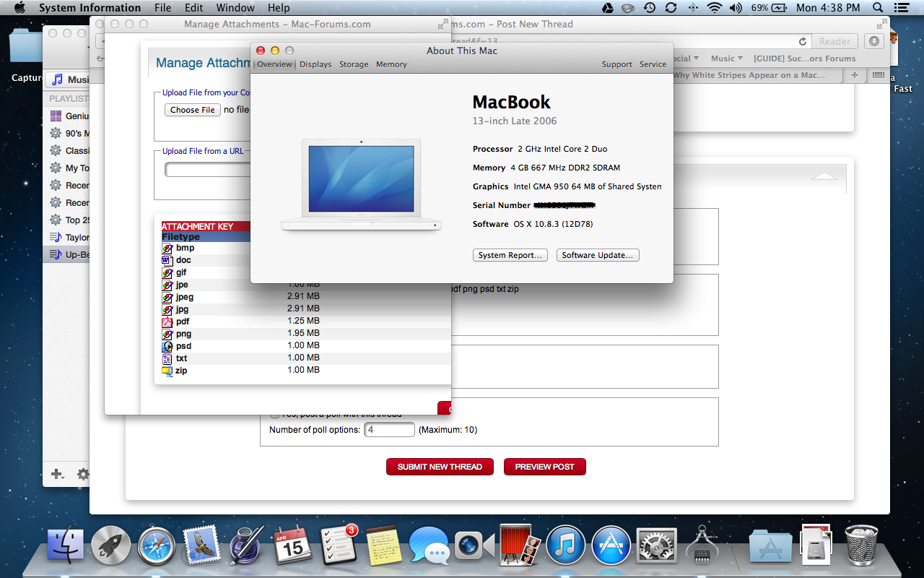
Task: Open Mail stamp icon in Dock
Action: [201, 545]
